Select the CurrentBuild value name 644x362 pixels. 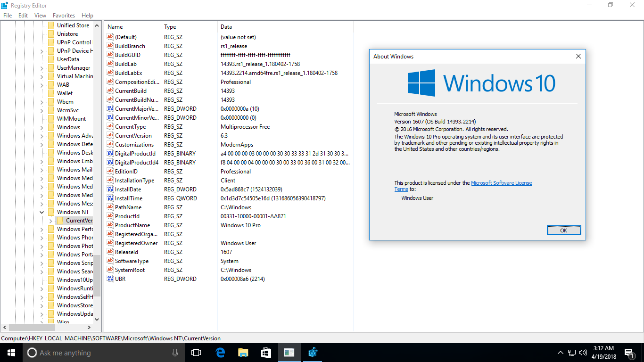point(131,91)
